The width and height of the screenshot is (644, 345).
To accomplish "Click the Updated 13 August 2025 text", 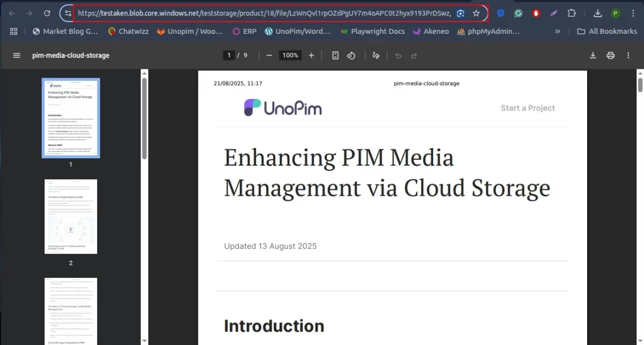I will click(x=270, y=246).
